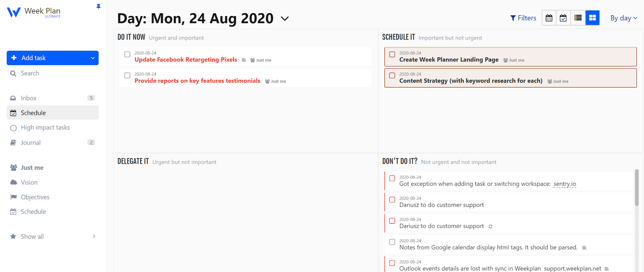Click the Don't Do It list scrollbar
644x272 pixels.
click(x=637, y=188)
